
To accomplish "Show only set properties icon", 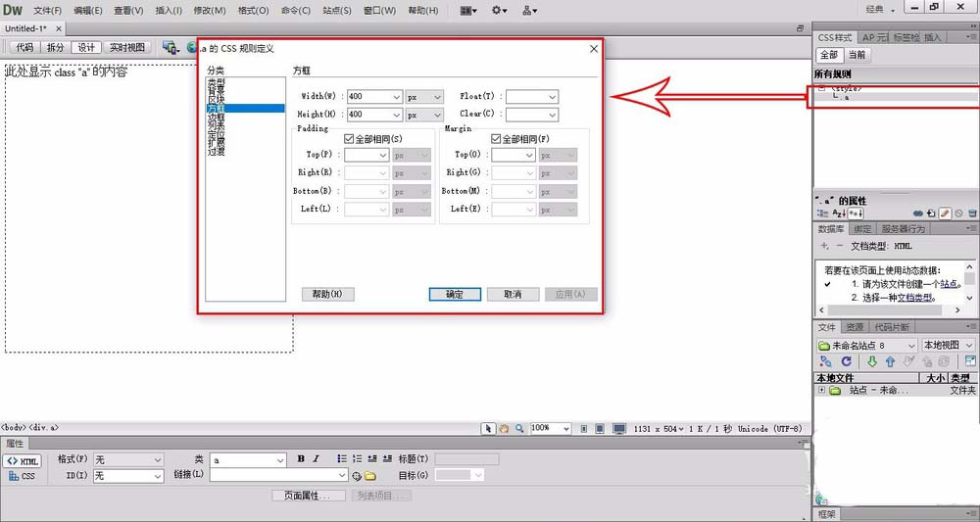I will pos(854,214).
